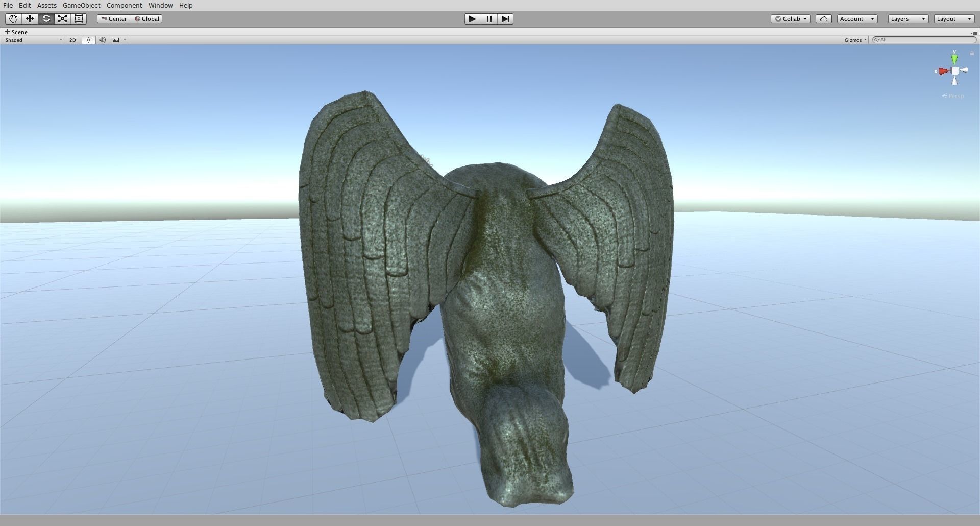
Task: Open the Component menu
Action: click(124, 5)
